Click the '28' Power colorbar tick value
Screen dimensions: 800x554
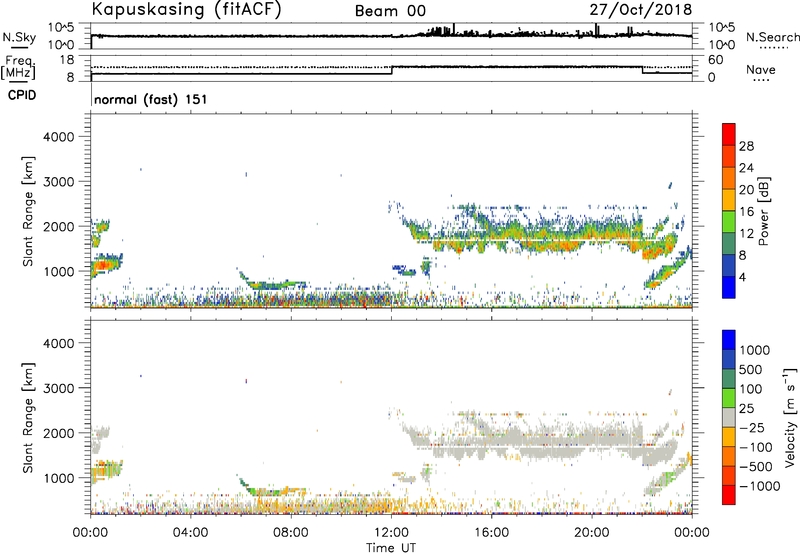tap(746, 146)
